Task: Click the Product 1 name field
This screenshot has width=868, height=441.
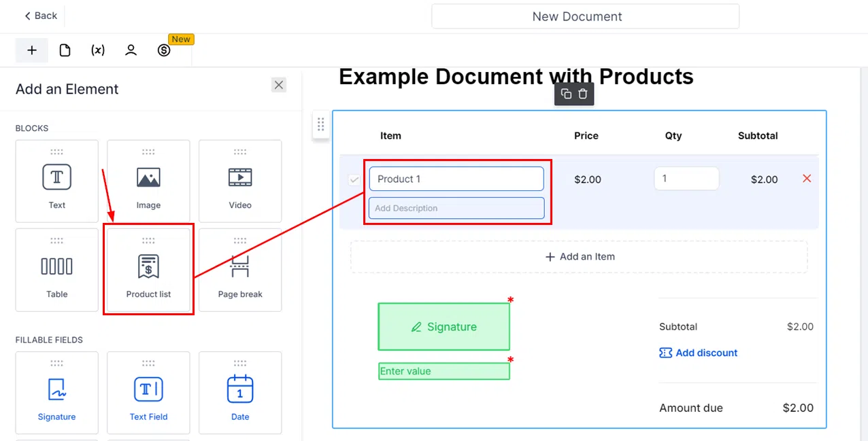Action: click(x=456, y=179)
